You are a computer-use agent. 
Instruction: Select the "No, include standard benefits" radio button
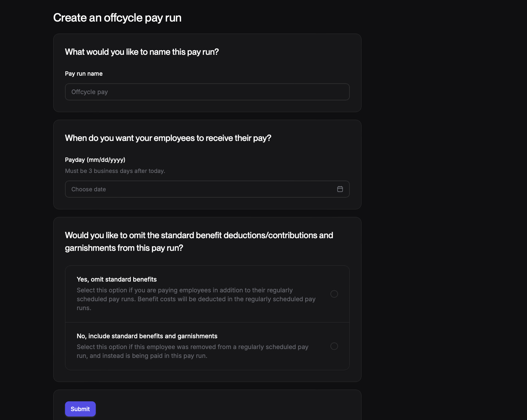click(334, 346)
